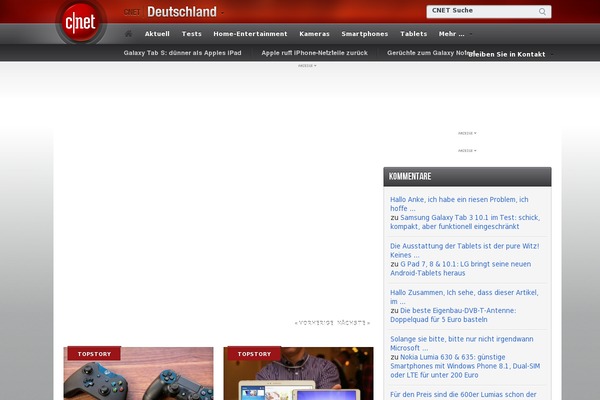The width and height of the screenshot is (600, 400).
Task: Open comment 'Die Ausstattung der Tablets ist der pure Witz'
Action: [465, 250]
